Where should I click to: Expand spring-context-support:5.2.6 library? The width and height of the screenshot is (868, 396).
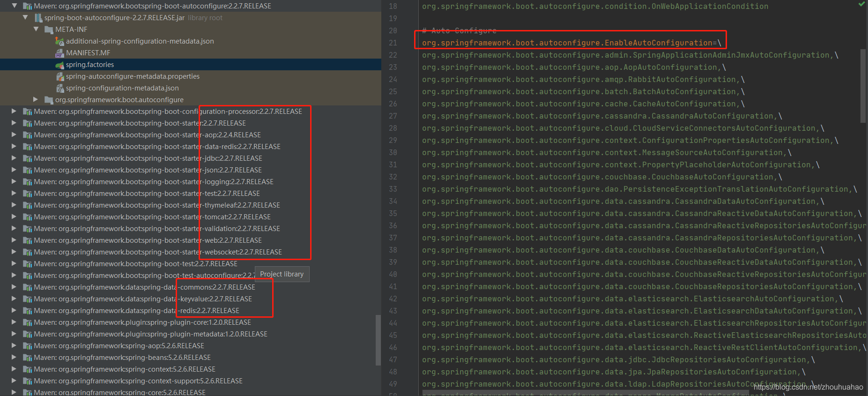click(14, 381)
